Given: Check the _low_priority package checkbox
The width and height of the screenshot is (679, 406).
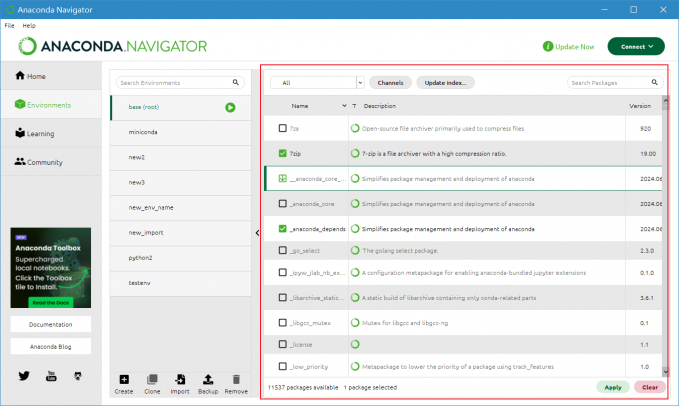Looking at the screenshot, I should point(283,366).
